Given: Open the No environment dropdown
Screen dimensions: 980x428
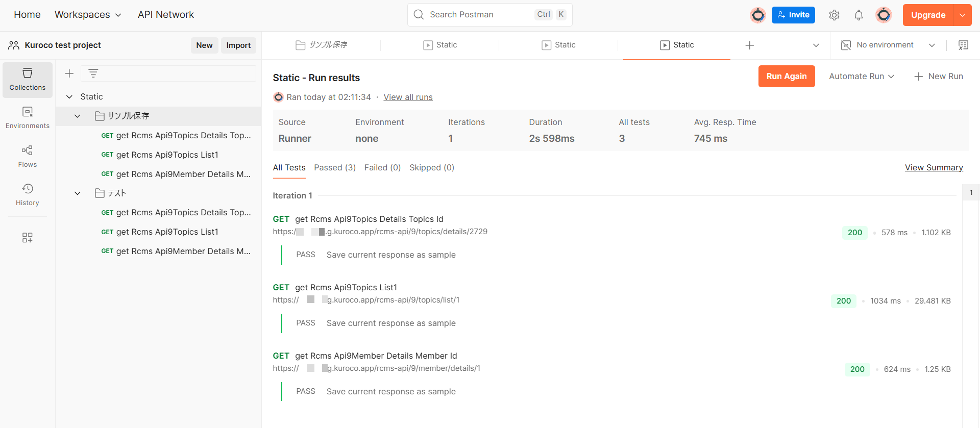Looking at the screenshot, I should point(888,45).
